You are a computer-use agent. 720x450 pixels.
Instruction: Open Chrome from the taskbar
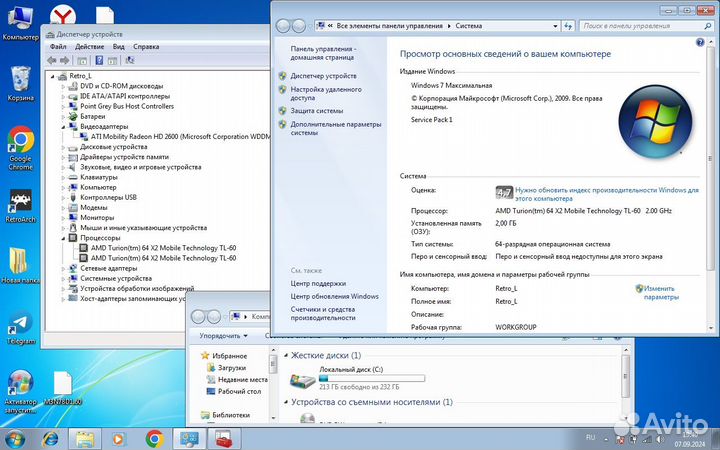[x=154, y=439]
